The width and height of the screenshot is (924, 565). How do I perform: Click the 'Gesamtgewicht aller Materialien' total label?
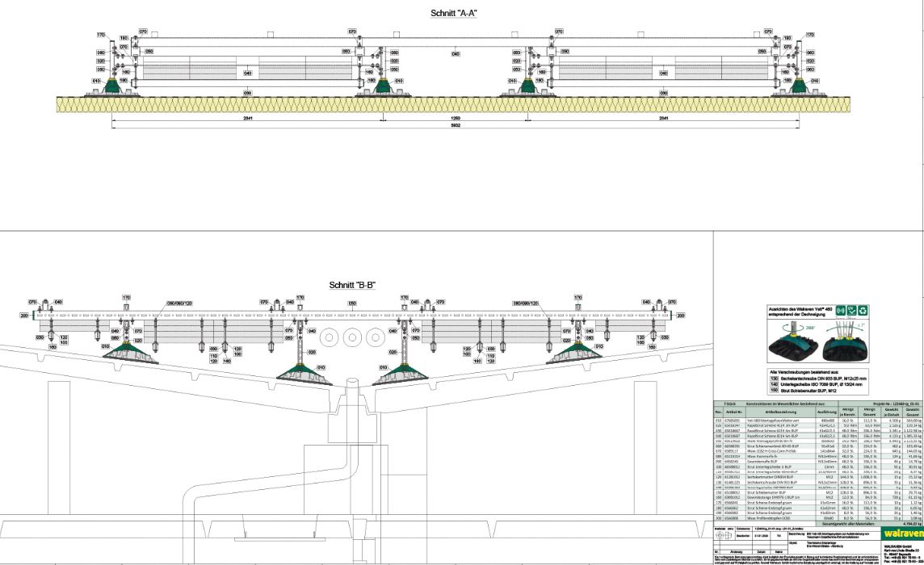849,524
